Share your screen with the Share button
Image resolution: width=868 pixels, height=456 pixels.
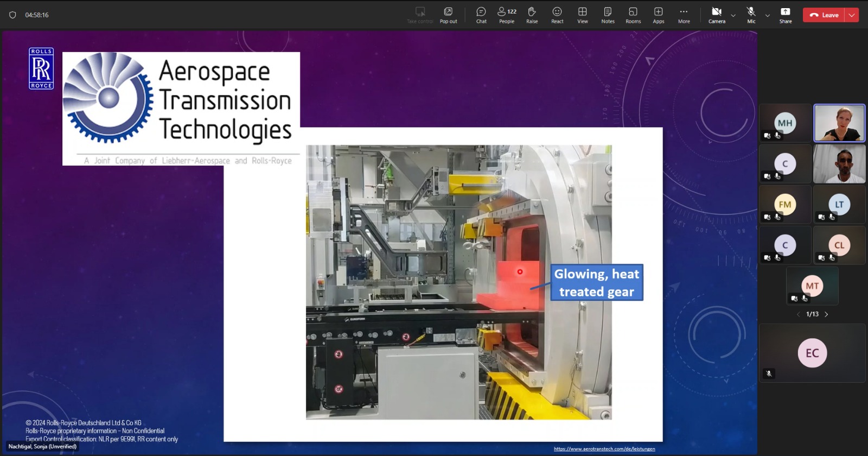pyautogui.click(x=786, y=15)
